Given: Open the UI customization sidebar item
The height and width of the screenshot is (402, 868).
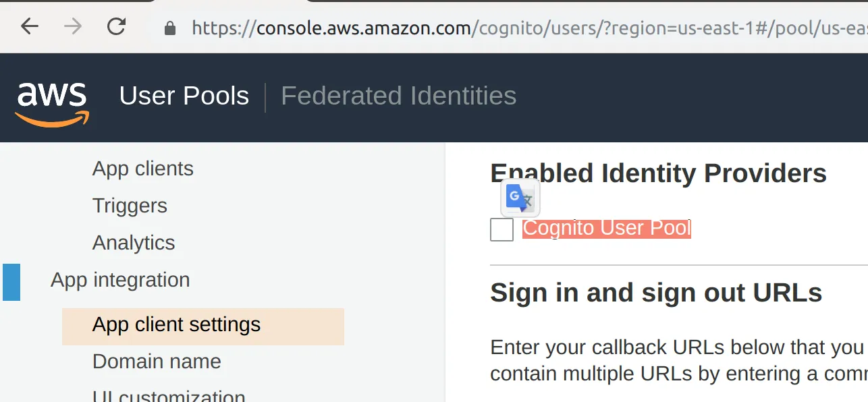Looking at the screenshot, I should click(x=169, y=395).
